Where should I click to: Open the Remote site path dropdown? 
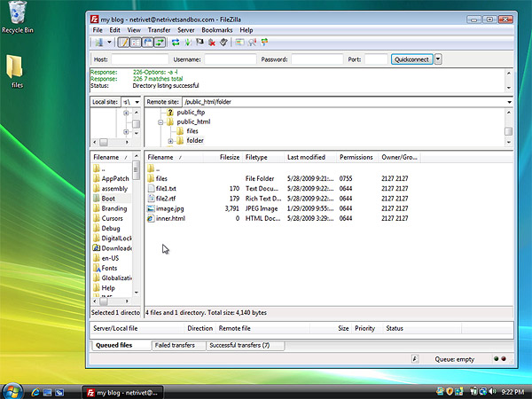[509, 102]
